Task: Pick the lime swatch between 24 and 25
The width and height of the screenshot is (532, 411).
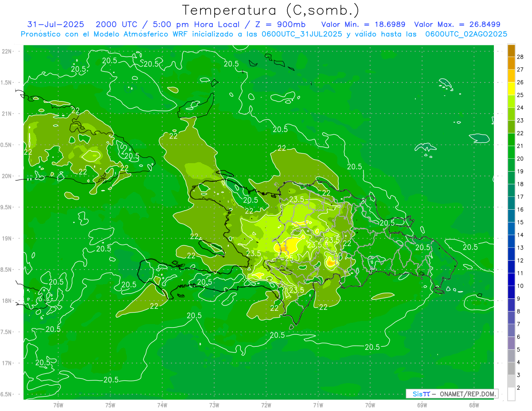Action: (x=512, y=101)
